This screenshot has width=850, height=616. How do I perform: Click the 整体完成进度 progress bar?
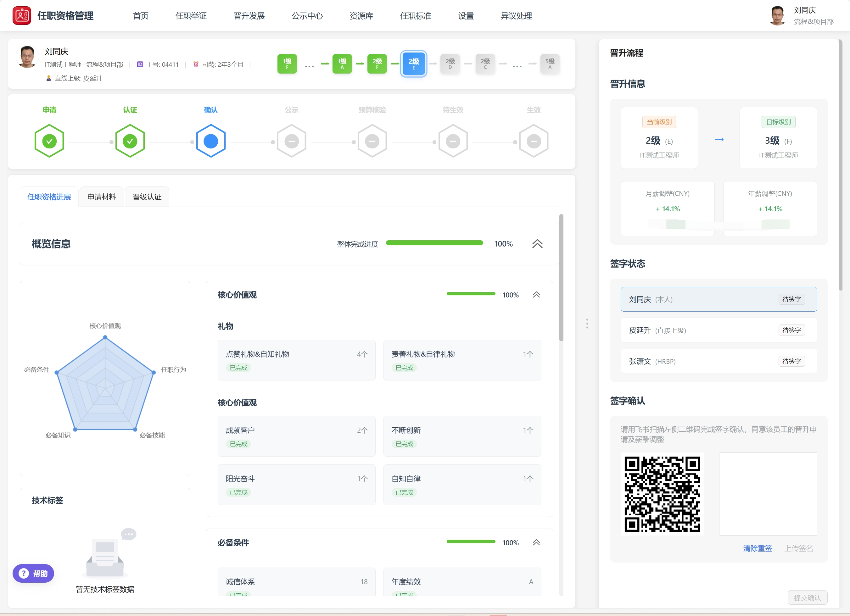(434, 243)
